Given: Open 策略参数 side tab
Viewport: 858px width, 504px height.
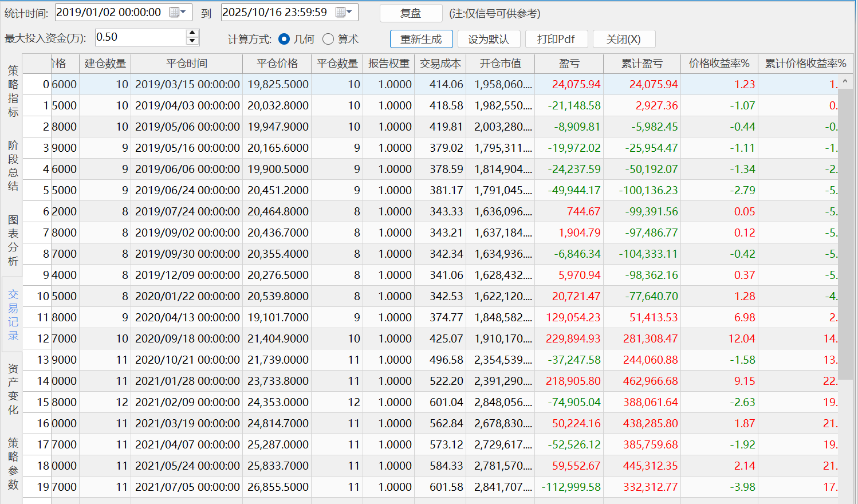Looking at the screenshot, I should [13, 463].
